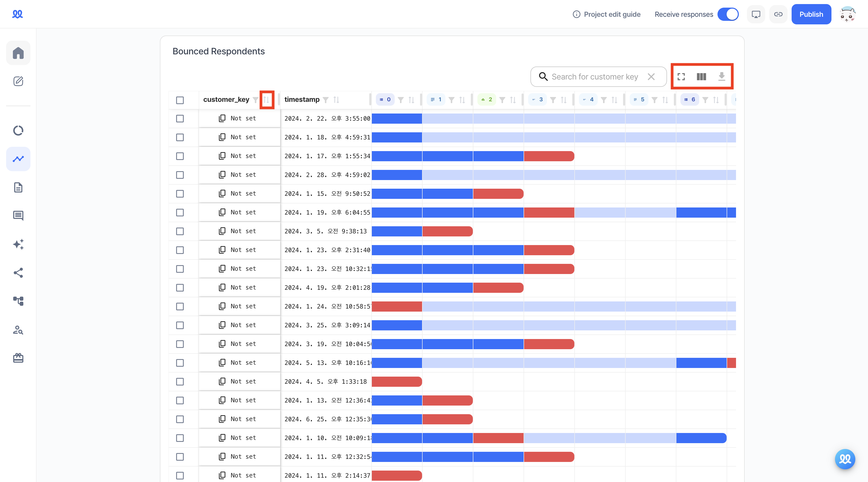868x482 pixels.
Task: Click red bar in 2024. 1. 24. row
Action: 397,306
